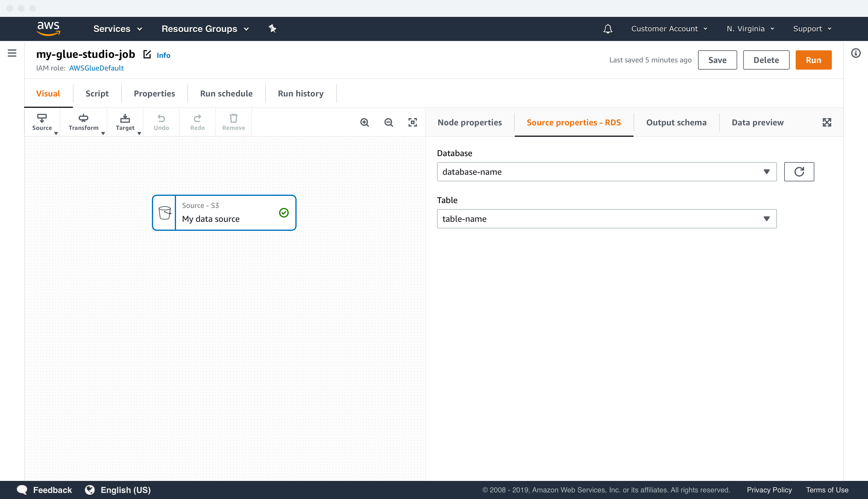Select Source properties - RDS tab
The image size is (868, 499).
[x=574, y=122]
